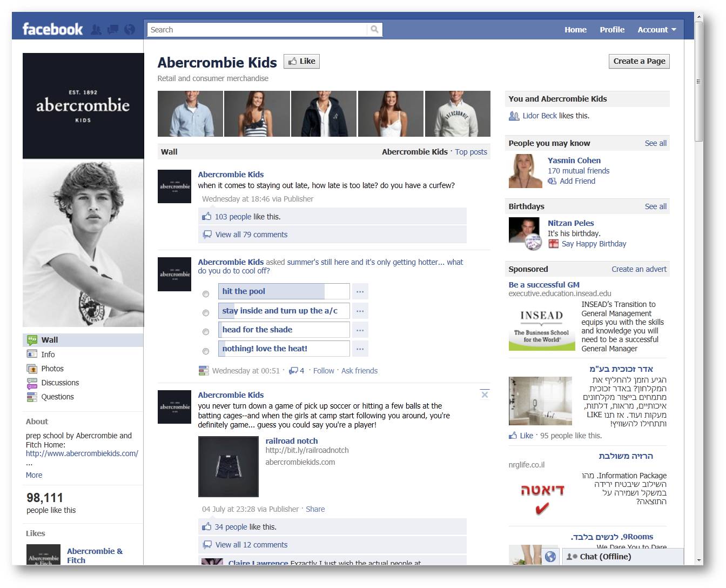Switch wall filter to Top posts
This screenshot has width=726, height=588.
pos(471,152)
